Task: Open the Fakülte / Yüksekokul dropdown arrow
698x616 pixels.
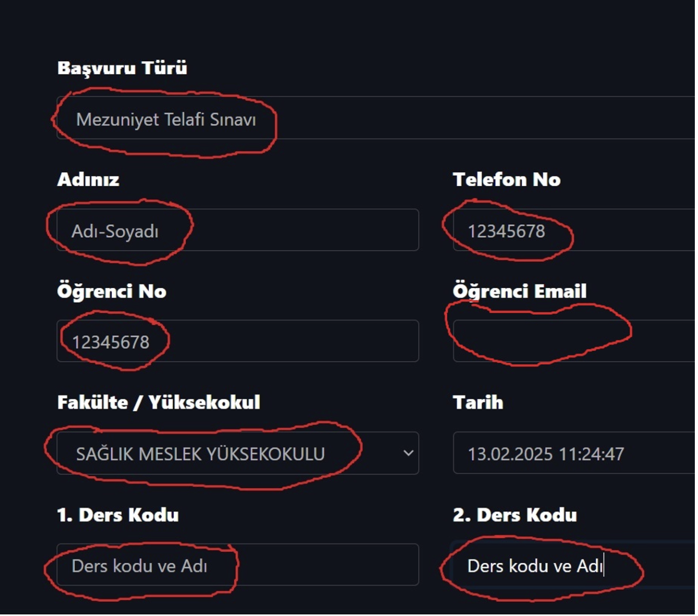Action: click(x=408, y=453)
